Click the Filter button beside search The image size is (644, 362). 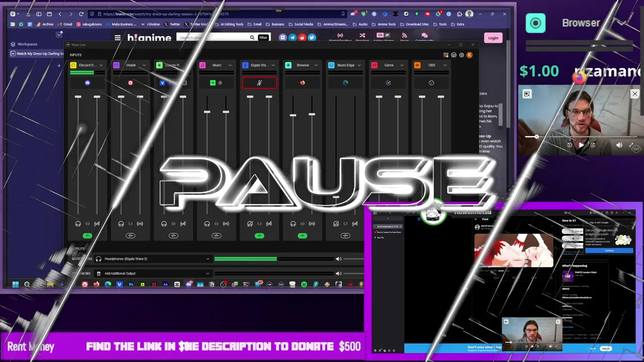[263, 38]
